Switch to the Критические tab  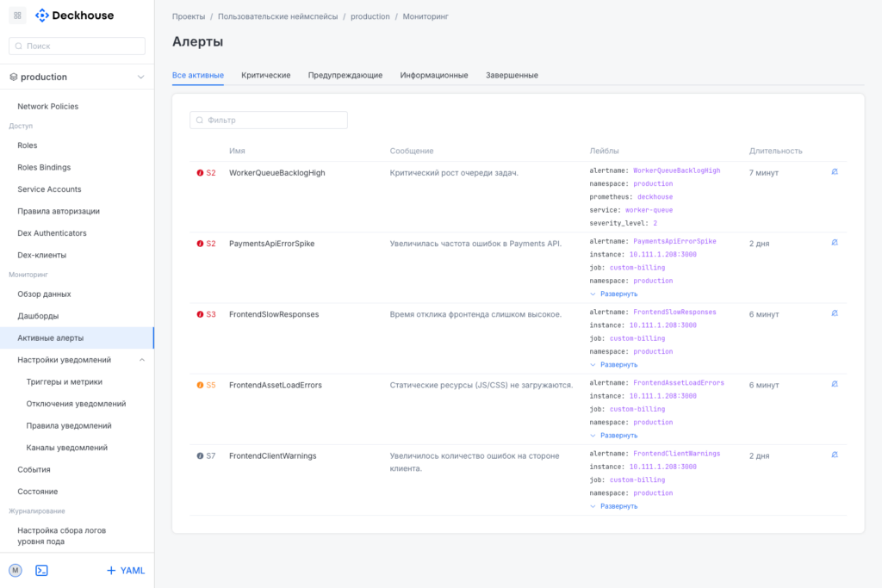click(x=265, y=76)
